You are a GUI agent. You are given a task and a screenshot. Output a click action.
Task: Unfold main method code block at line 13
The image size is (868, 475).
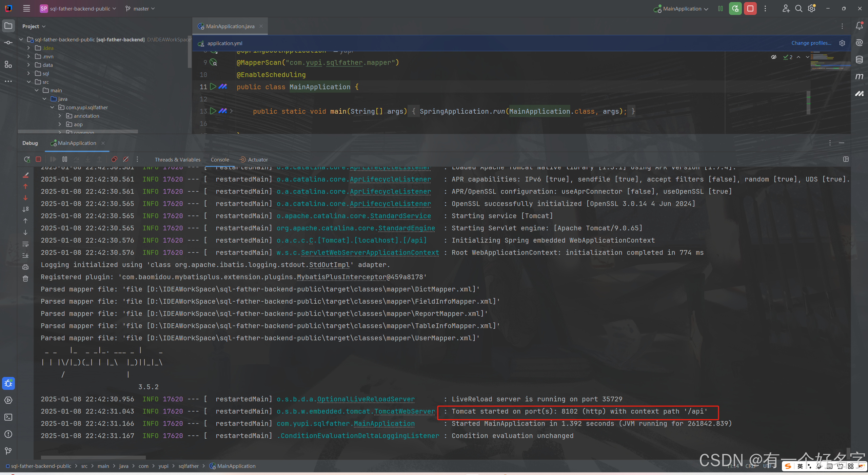click(231, 111)
